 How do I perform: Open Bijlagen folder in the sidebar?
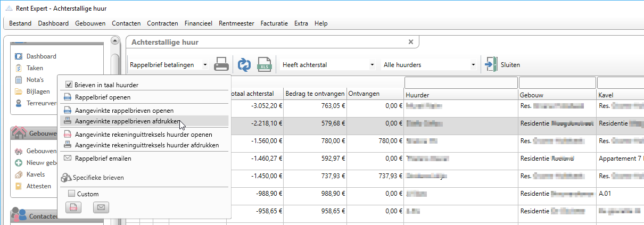19,91
